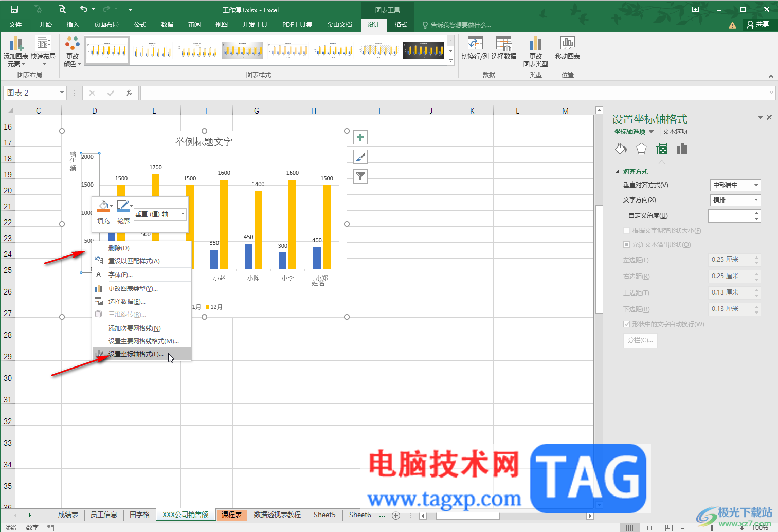Open the text direction dropdown 横排
This screenshot has height=532, width=778.
735,200
